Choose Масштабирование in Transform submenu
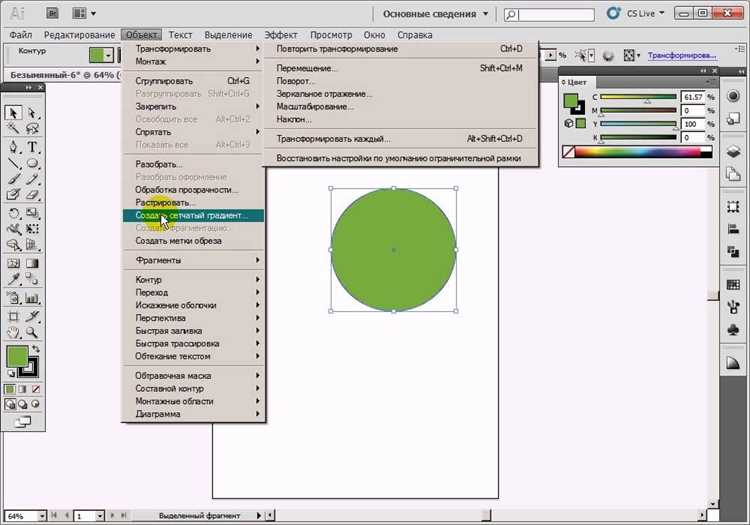 (401, 107)
